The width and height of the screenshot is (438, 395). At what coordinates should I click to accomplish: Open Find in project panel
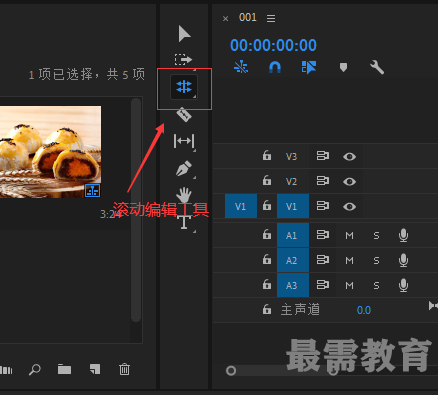coord(35,369)
